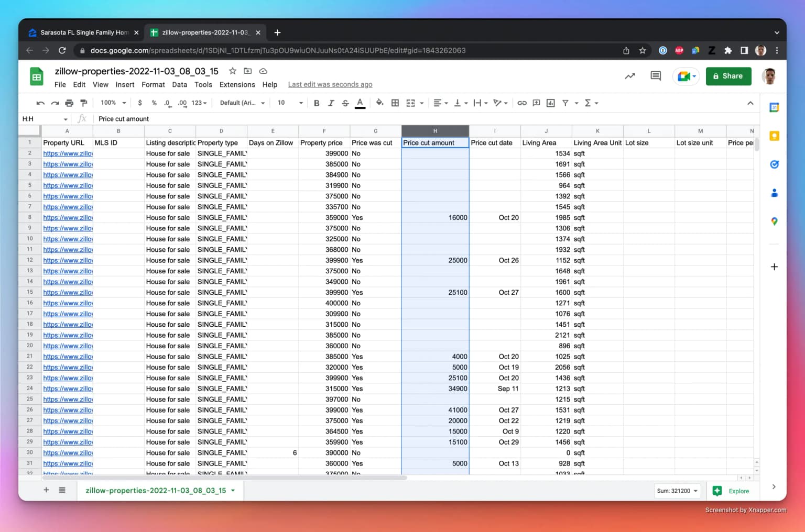Viewport: 805px width, 532px height.
Task: Click the Borders icon
Action: coord(395,103)
